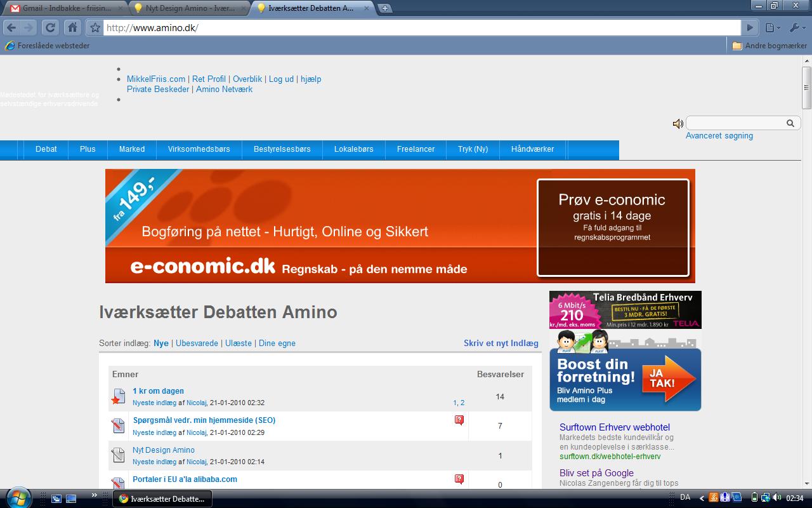Viewport: 812px width, 508px height.
Task: Open the page control menu icon
Action: [x=771, y=27]
